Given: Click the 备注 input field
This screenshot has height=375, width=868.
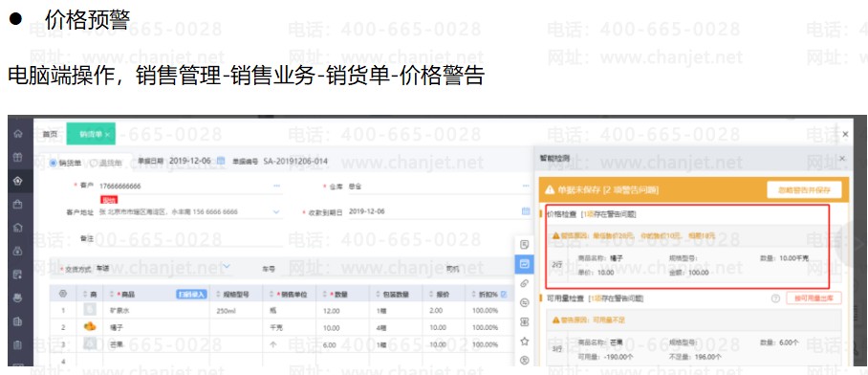Looking at the screenshot, I should tap(191, 239).
